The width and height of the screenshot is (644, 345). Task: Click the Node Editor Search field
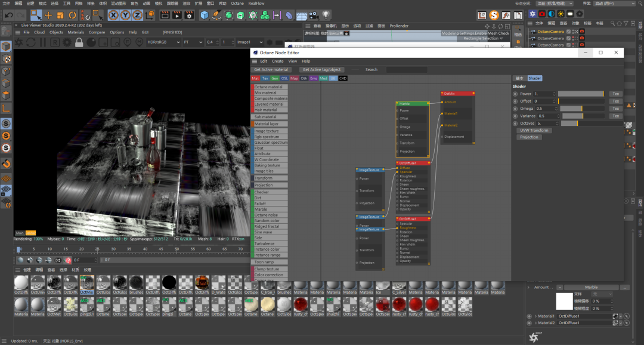(x=407, y=69)
